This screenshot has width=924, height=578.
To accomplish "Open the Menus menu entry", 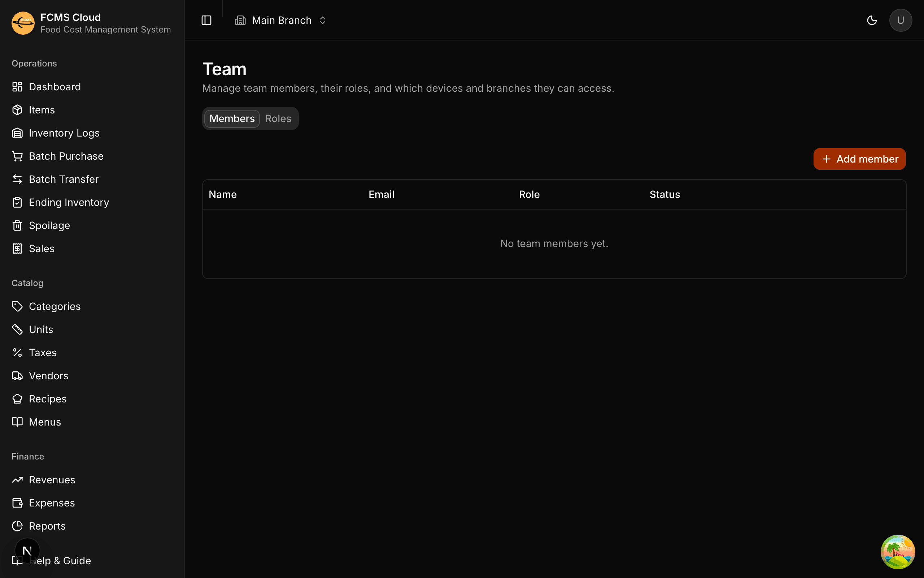I will [92, 422].
